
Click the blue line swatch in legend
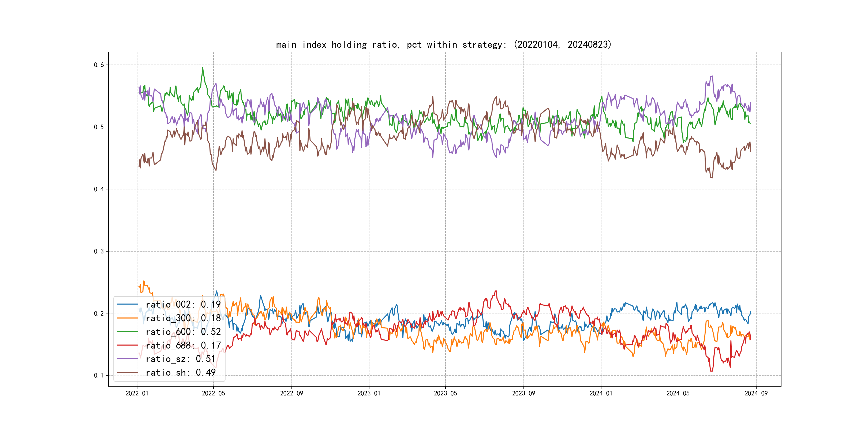tap(127, 304)
